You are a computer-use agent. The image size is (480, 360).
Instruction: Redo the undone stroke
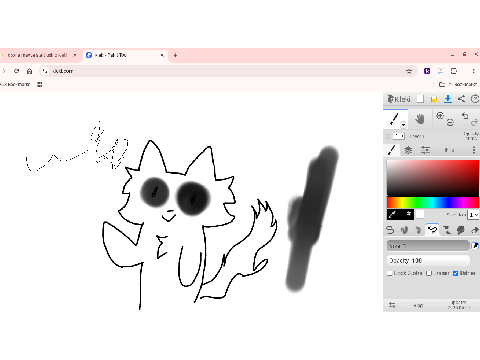point(474,123)
